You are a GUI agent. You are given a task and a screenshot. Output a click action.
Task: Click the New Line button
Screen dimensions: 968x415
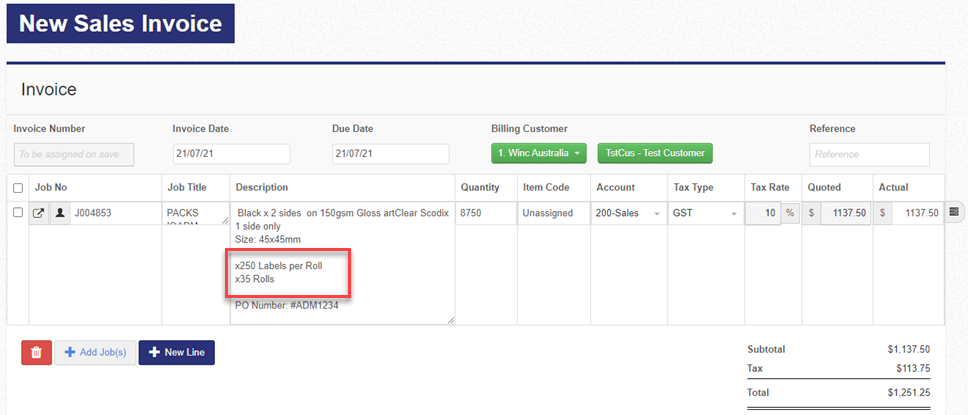tap(177, 353)
